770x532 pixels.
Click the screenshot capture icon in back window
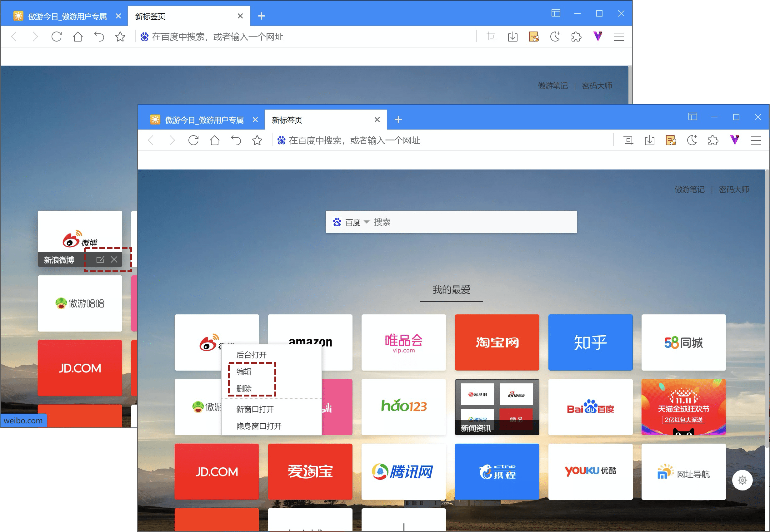point(492,37)
